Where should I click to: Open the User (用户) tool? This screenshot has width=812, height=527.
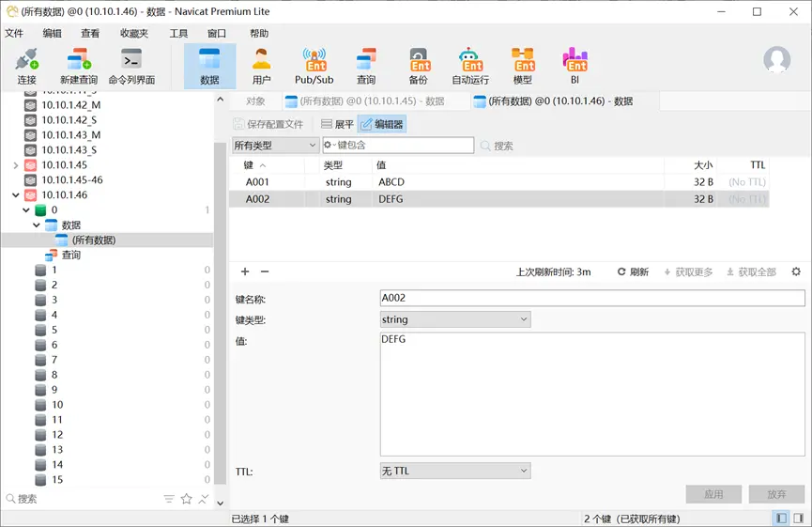[262, 66]
